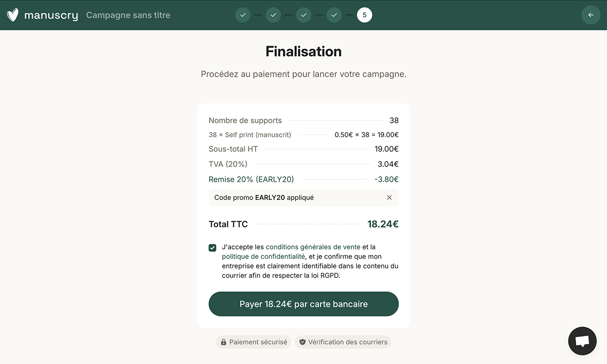The height and width of the screenshot is (364, 607).
Task: Select the completed first step checkmark
Action: pos(243,15)
